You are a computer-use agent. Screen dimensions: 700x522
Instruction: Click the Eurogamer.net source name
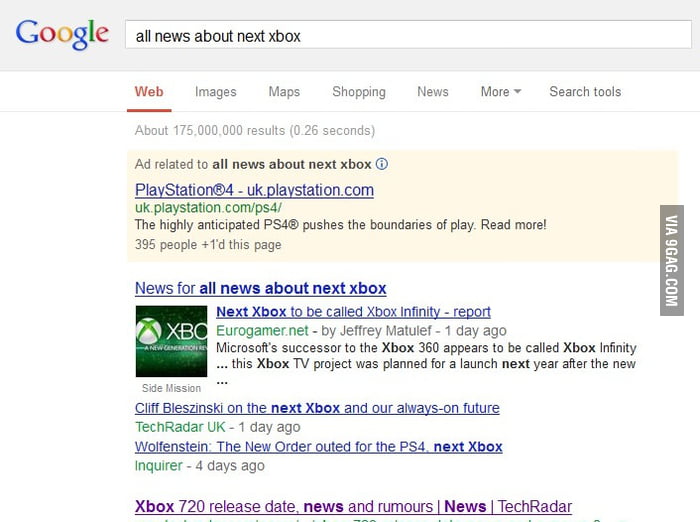pos(261,330)
